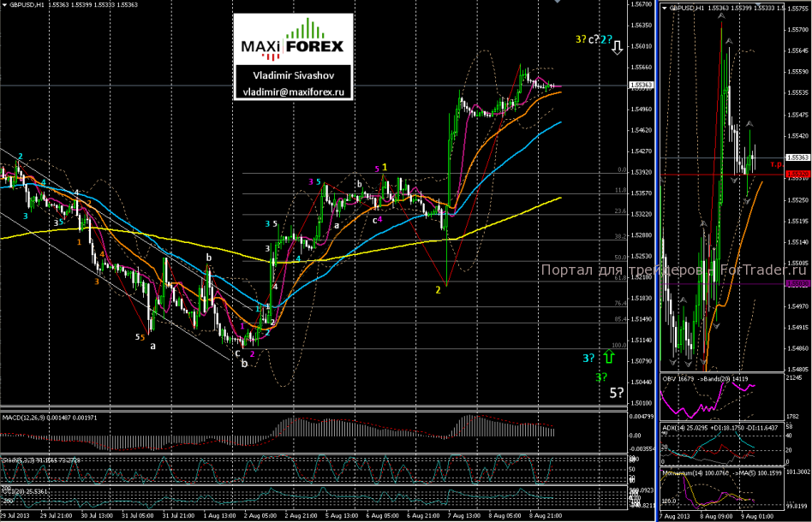
Task: Click the MACD(12,26,9) indicator label
Action: click(x=24, y=417)
